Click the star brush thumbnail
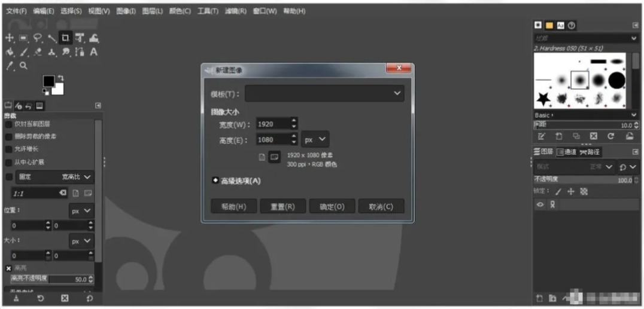 (x=544, y=99)
